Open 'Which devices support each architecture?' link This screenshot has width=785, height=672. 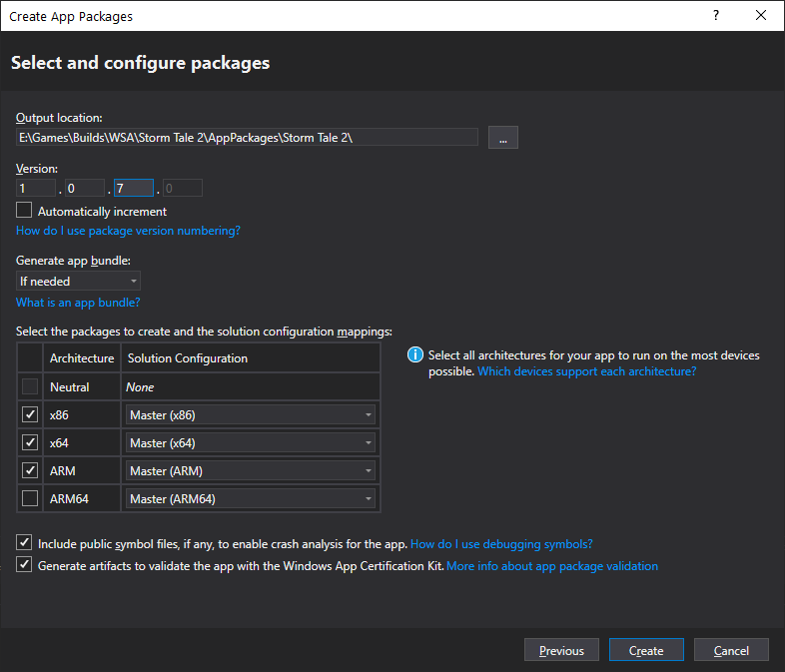coord(586,371)
